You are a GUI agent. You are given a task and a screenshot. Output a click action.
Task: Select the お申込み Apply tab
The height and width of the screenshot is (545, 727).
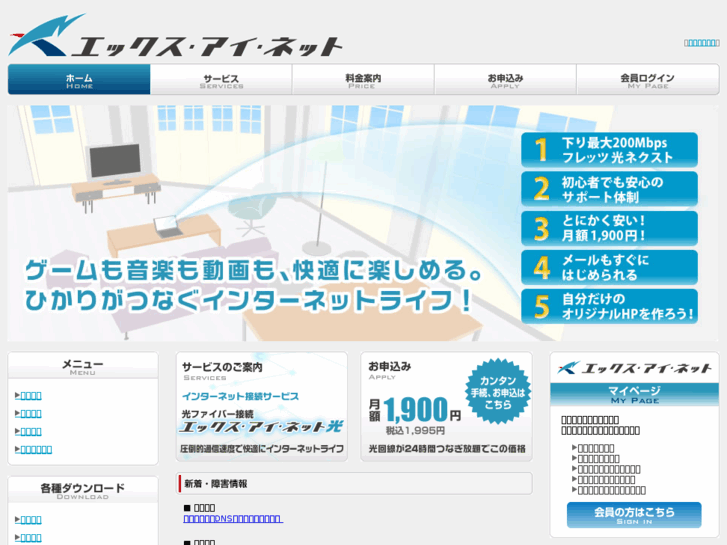tap(505, 80)
